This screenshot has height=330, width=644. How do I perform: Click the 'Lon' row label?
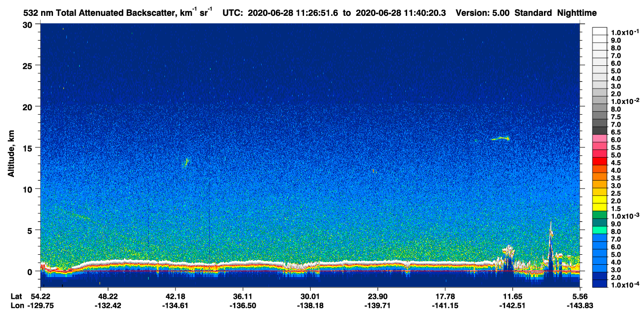pos(16,305)
